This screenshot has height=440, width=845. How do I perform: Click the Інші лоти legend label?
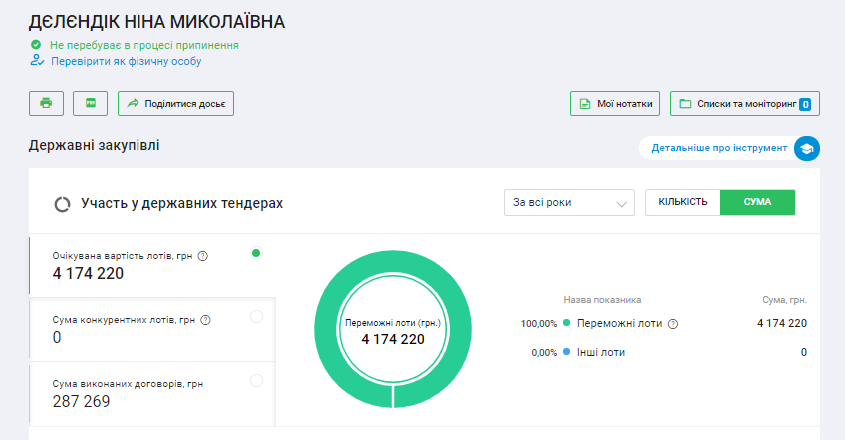601,352
